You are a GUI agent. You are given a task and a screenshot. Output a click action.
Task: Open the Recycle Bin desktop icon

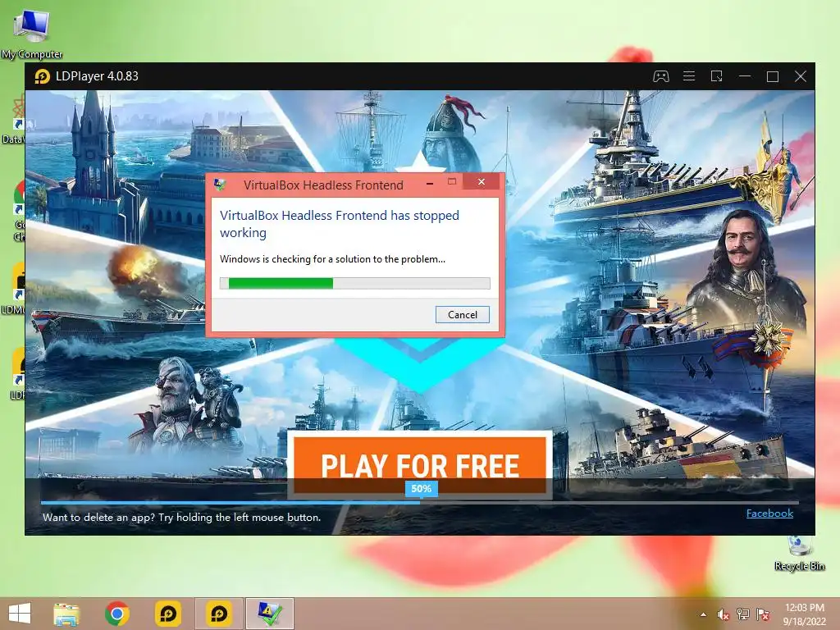tap(799, 555)
